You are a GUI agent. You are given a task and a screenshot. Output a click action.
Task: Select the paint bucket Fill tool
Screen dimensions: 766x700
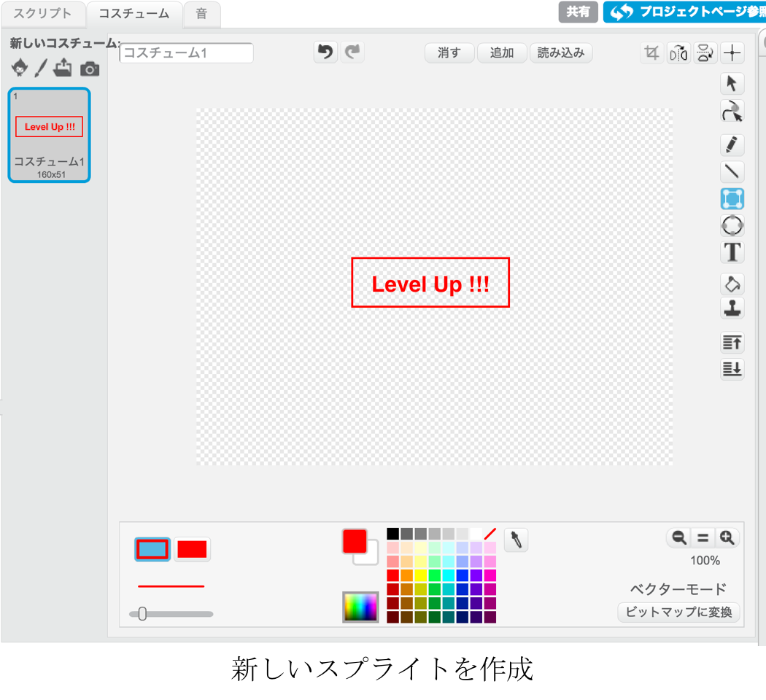(x=732, y=284)
